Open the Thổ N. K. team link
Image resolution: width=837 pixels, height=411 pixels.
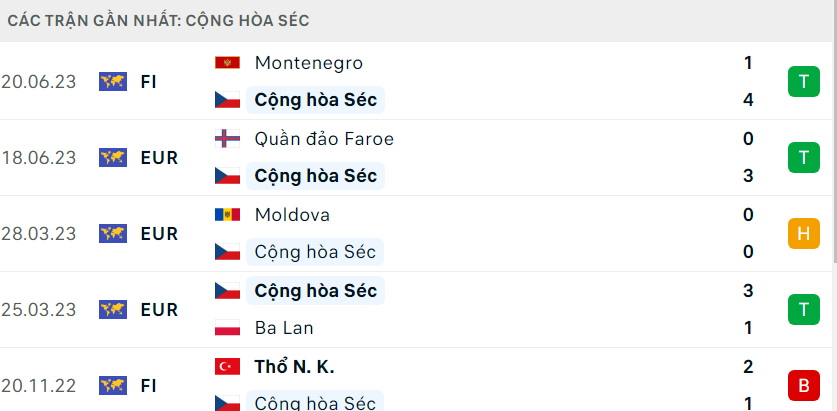(x=294, y=367)
